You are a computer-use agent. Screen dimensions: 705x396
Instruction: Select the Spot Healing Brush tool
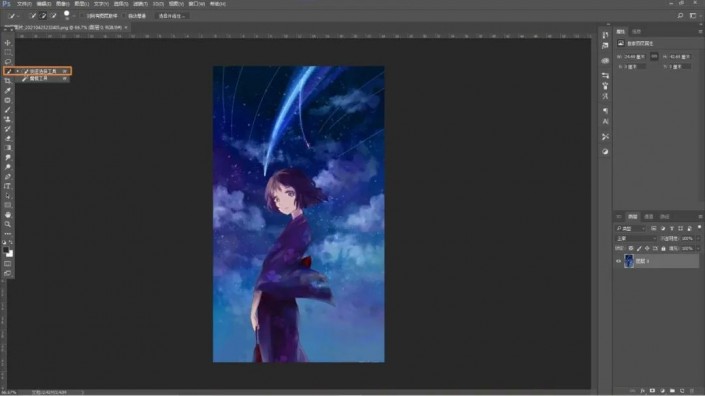pyautogui.click(x=8, y=100)
